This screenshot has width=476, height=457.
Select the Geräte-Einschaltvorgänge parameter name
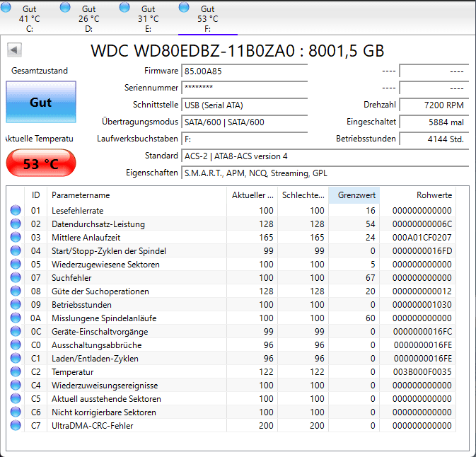[x=100, y=332]
